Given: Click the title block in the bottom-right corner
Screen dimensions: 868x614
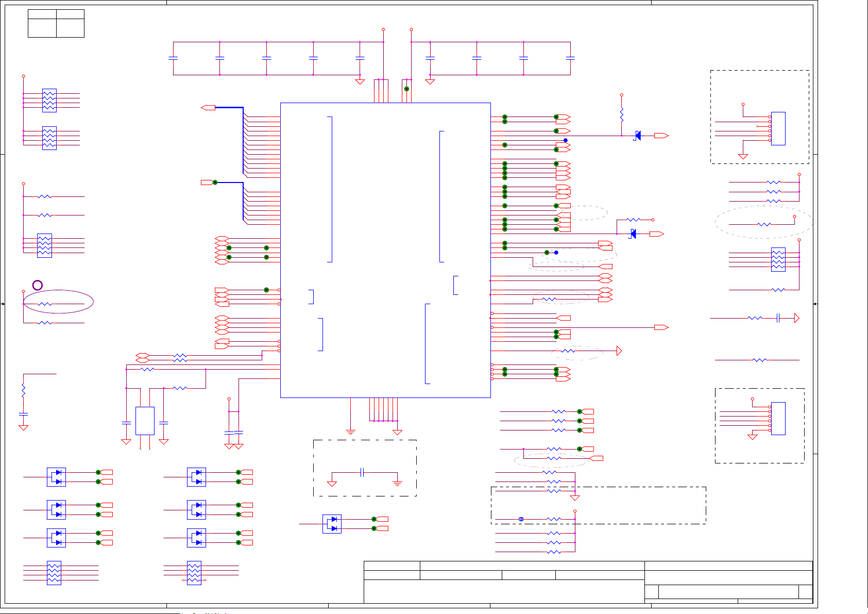Looking at the screenshot, I should [x=588, y=582].
